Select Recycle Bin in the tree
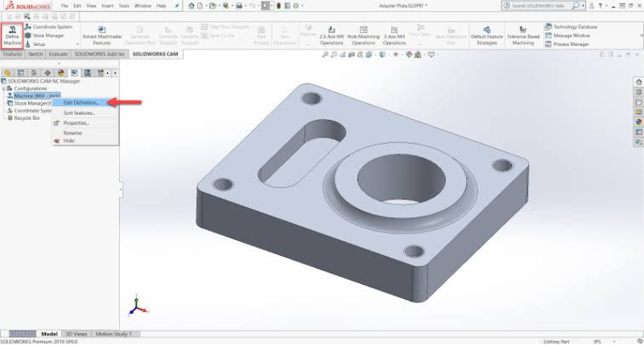This screenshot has width=644, height=345. coord(24,118)
